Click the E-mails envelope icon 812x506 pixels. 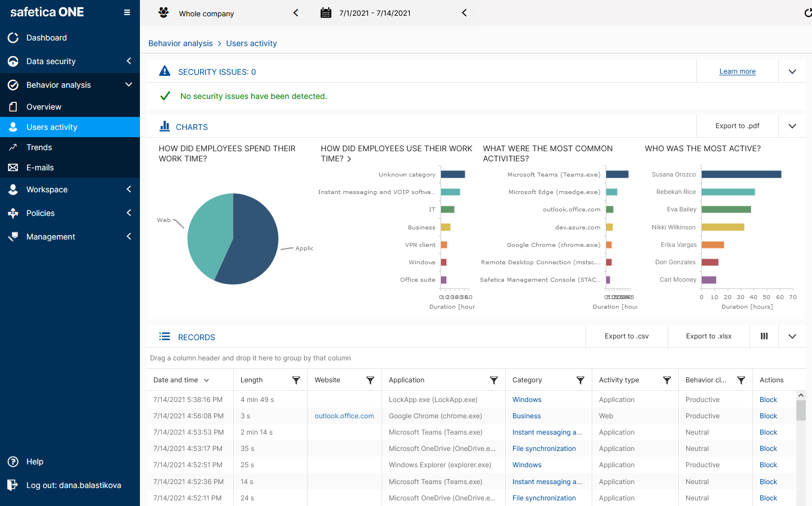pos(13,168)
